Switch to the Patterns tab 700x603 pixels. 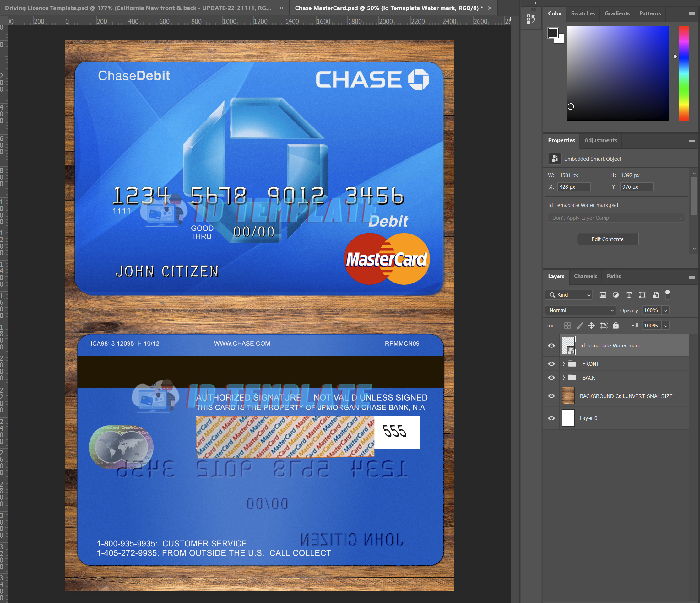[650, 13]
